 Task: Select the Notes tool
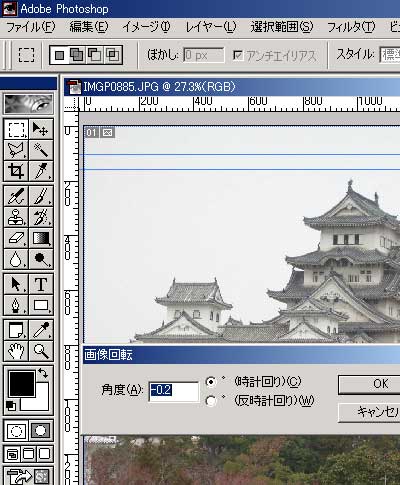[x=16, y=330]
